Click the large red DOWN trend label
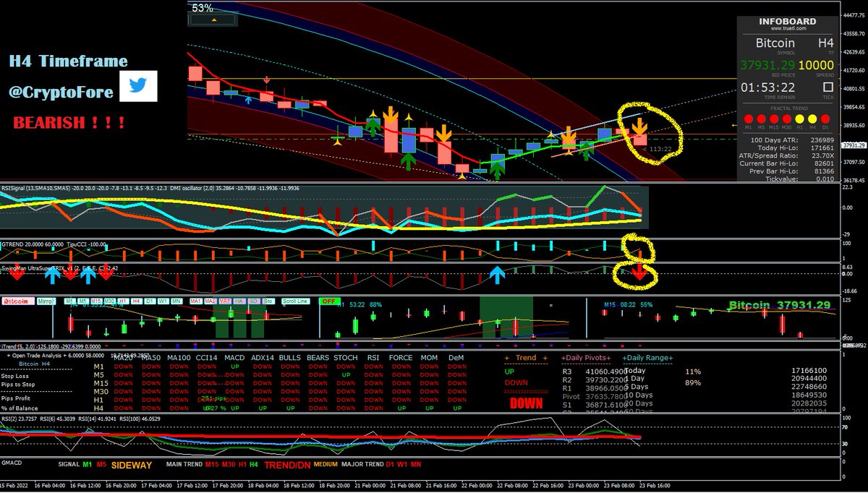868x493 pixels. point(526,403)
